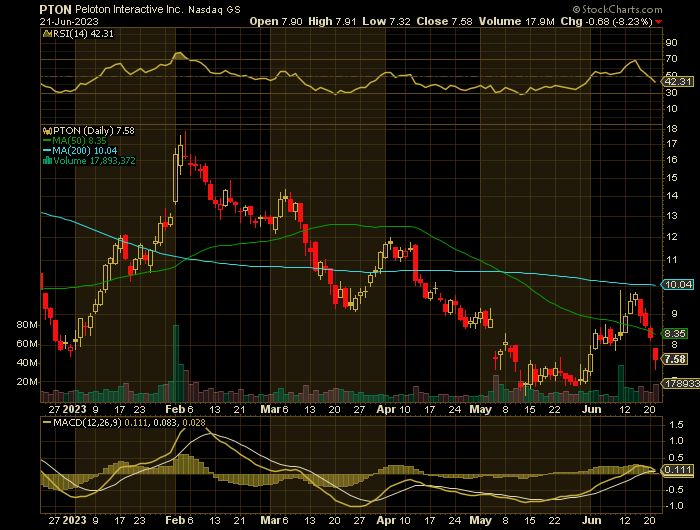The image size is (700, 530).
Task: Click the High 7.91 value
Action: pos(332,21)
